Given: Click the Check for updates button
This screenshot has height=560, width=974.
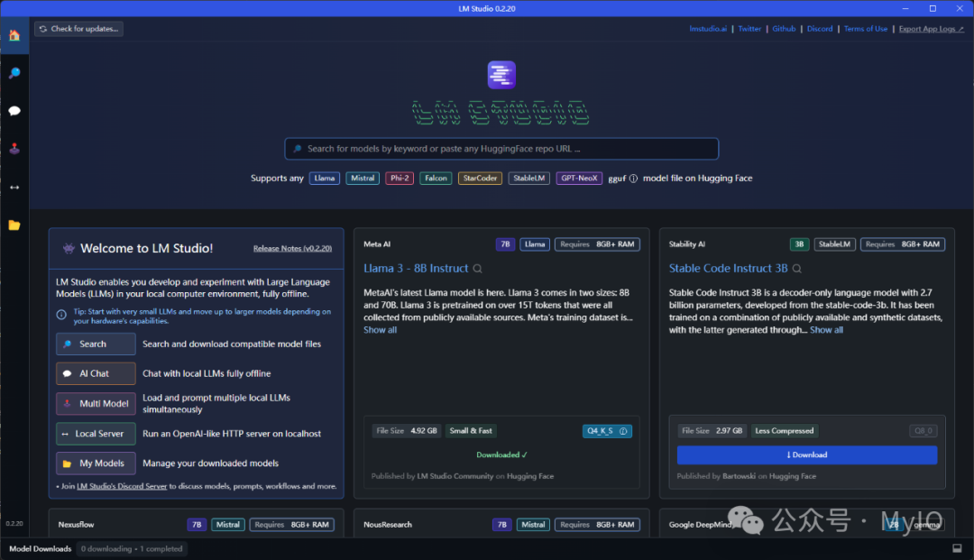Looking at the screenshot, I should point(78,29).
